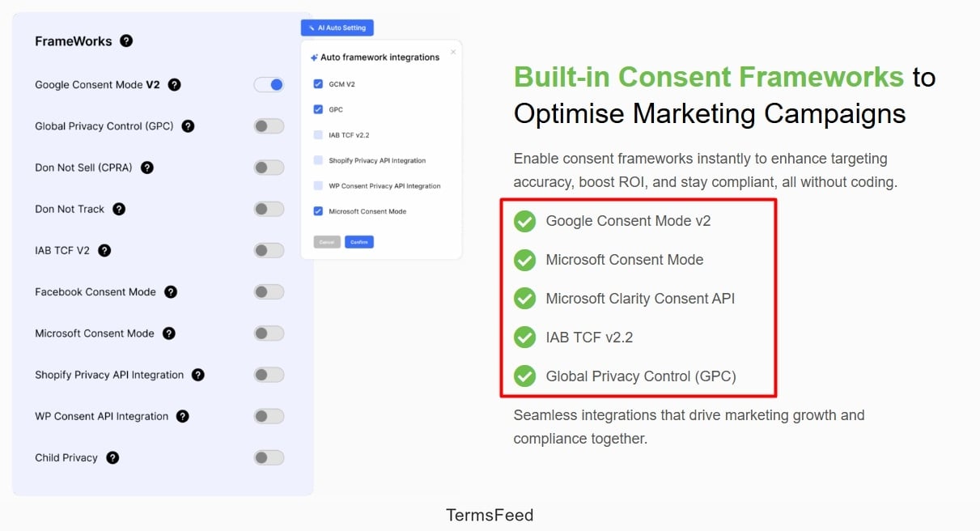The width and height of the screenshot is (980, 531).
Task: Uncheck GCM V2 checkbox in popup
Action: pos(318,84)
